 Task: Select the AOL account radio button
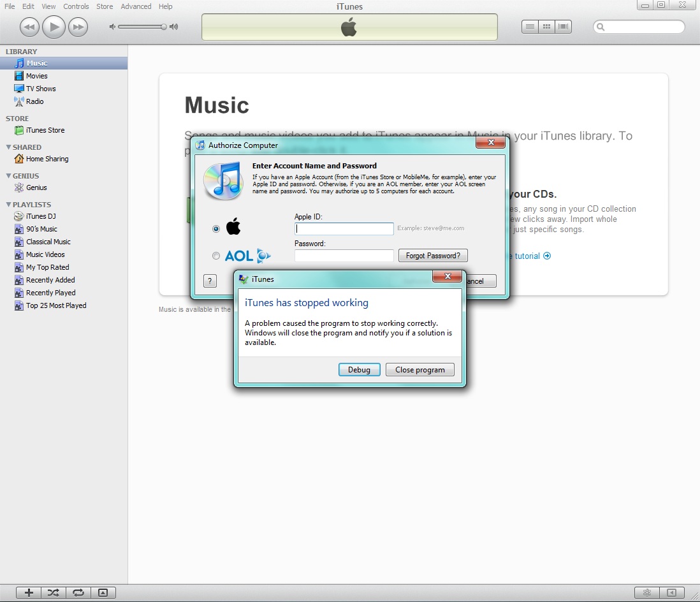(x=216, y=256)
